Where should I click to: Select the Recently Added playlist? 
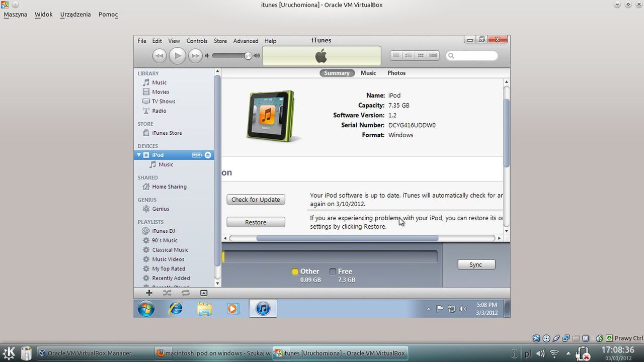click(x=171, y=278)
